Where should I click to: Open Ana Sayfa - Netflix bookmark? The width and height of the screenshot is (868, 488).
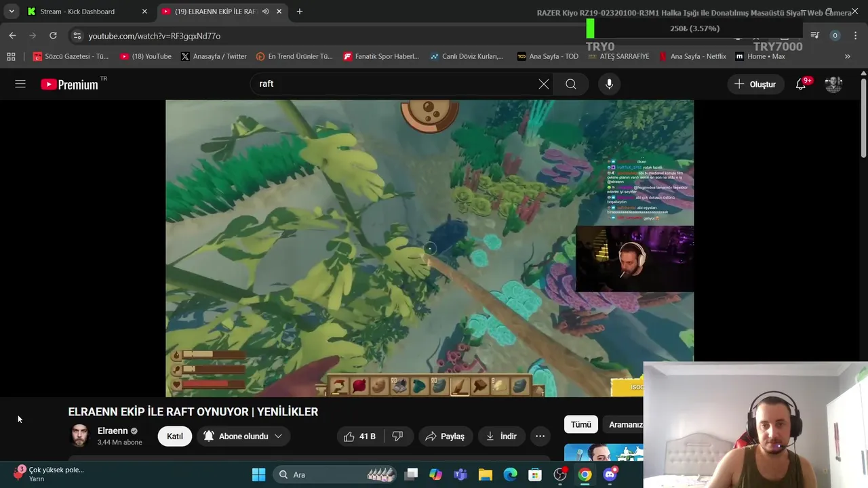point(692,56)
